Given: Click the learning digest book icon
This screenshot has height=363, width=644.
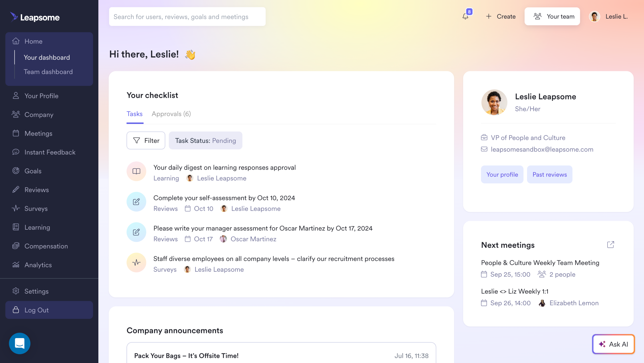Looking at the screenshot, I should pyautogui.click(x=136, y=171).
